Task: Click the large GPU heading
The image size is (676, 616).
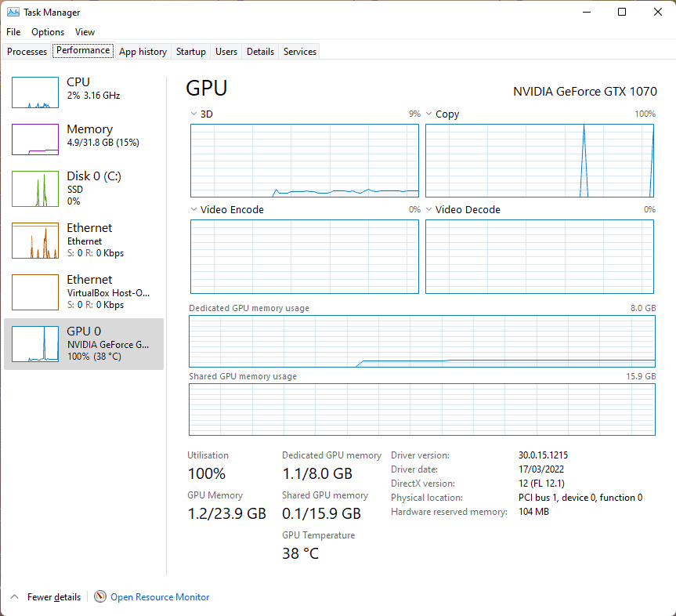Action: coord(207,88)
